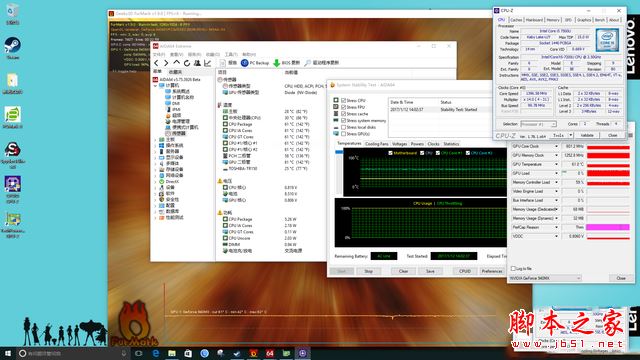Click the Windows Start button

[x=8, y=353]
